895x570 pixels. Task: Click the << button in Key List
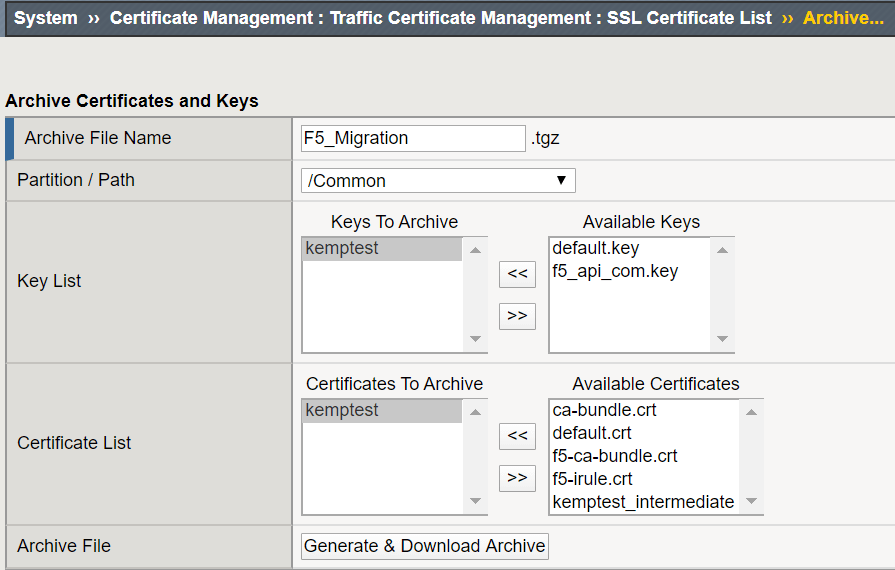coord(517,275)
